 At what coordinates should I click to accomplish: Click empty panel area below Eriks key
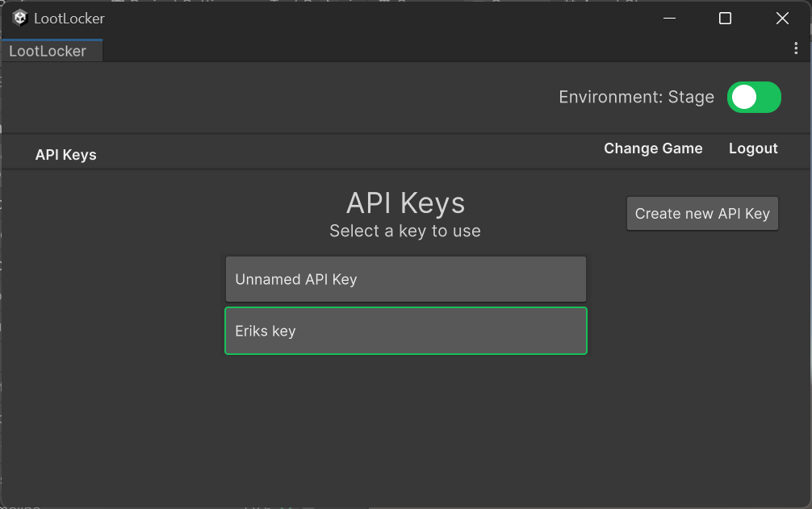[x=405, y=428]
